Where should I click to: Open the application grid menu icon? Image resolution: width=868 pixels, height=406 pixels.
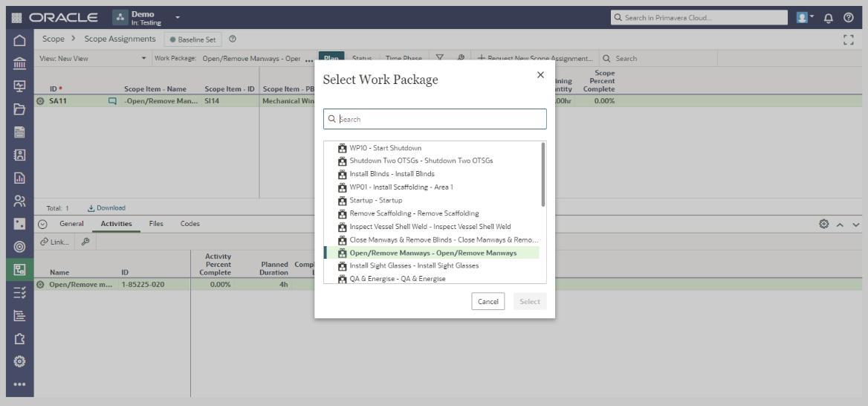16,18
